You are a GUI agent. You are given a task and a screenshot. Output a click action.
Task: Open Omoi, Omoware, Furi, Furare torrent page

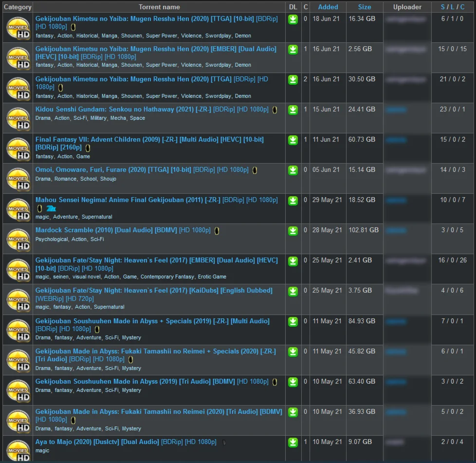click(x=142, y=170)
